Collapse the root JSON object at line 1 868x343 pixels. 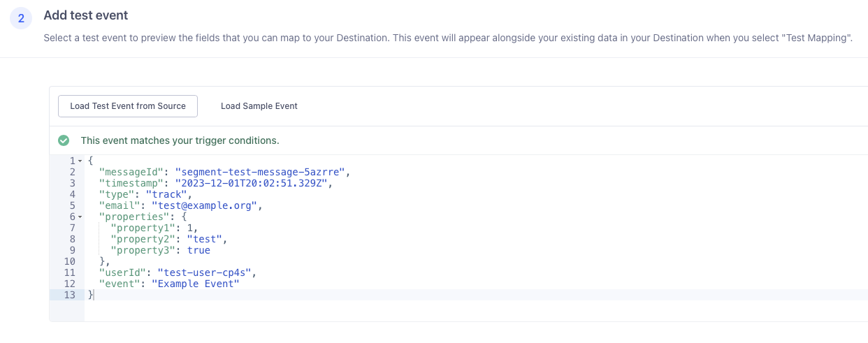(80, 161)
